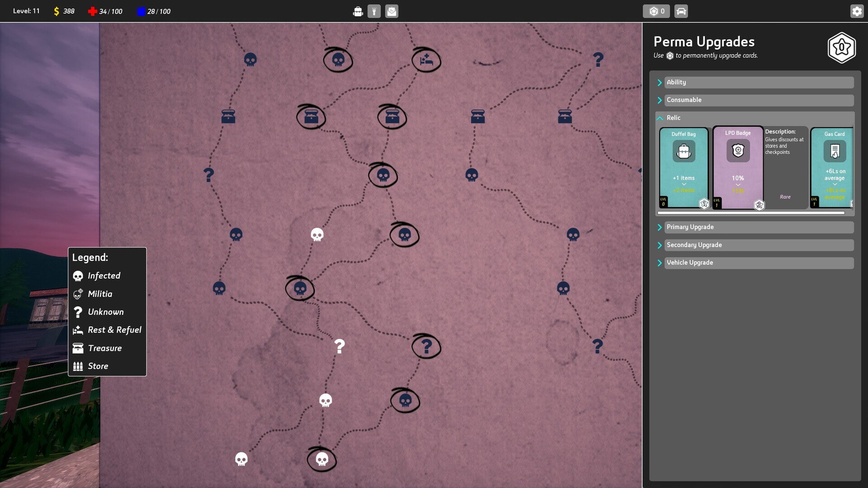Click the car icon in the top bar
Screen dimensions: 868x488
[681, 11]
